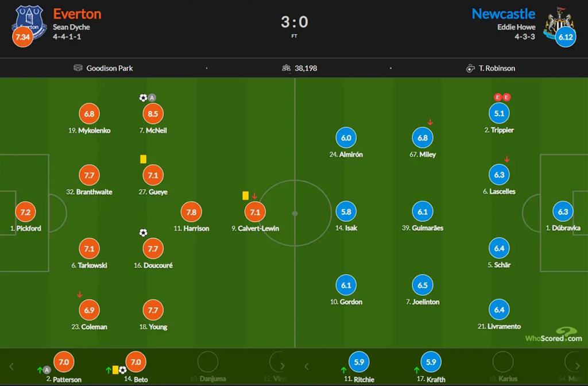Click the referee whistle icon
This screenshot has width=588, height=386.
click(x=470, y=68)
